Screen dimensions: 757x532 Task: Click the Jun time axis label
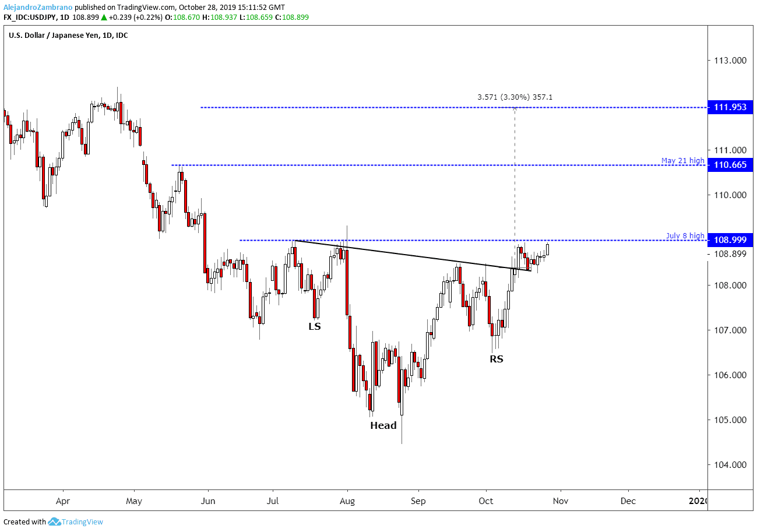[207, 501]
